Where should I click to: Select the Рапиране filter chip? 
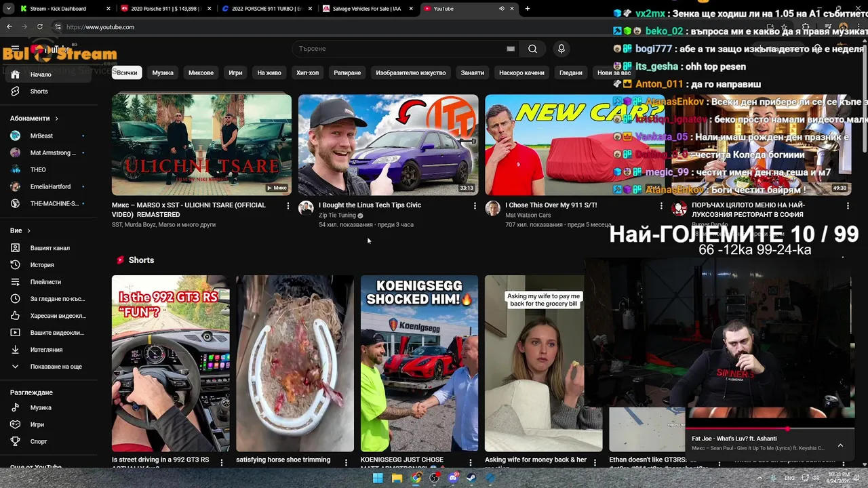(x=347, y=73)
